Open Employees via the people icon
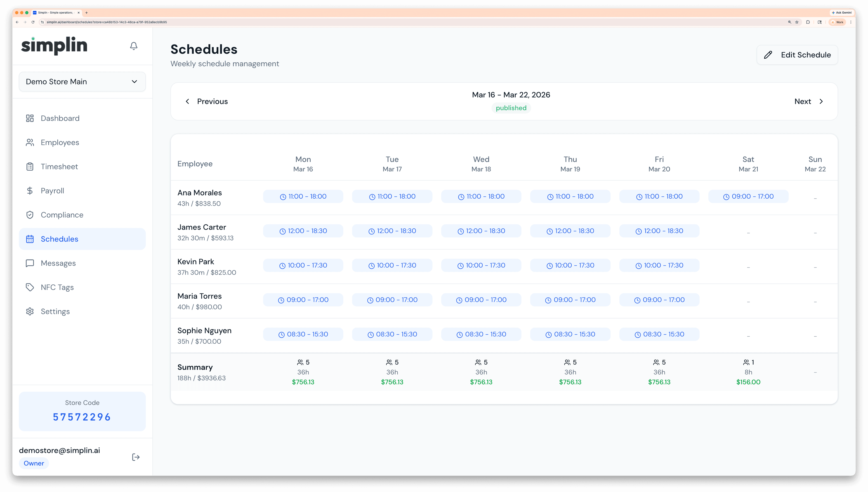Viewport: 868px width, 492px height. coord(30,142)
